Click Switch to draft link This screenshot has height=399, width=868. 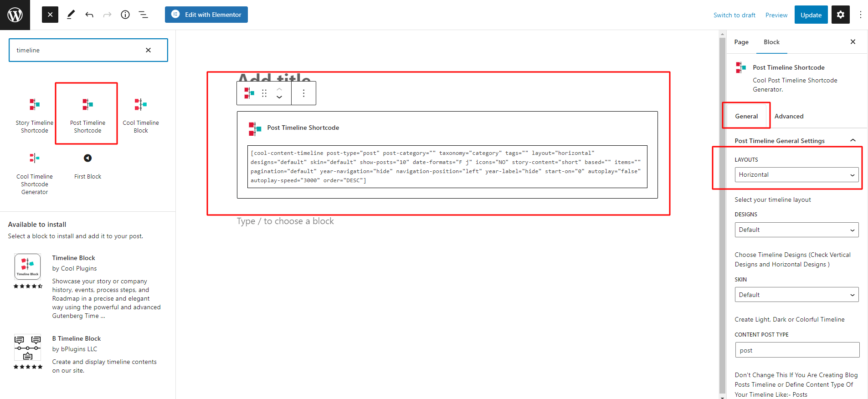tap(734, 15)
